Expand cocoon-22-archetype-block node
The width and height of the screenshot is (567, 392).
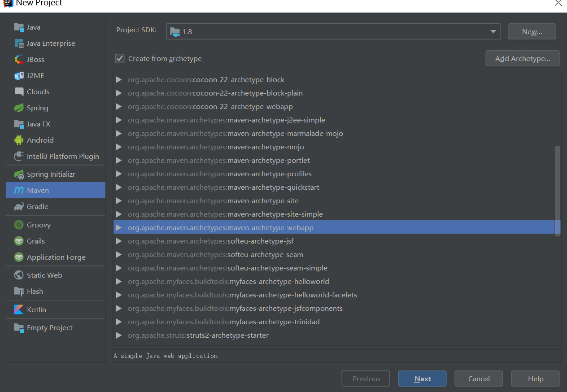(119, 79)
